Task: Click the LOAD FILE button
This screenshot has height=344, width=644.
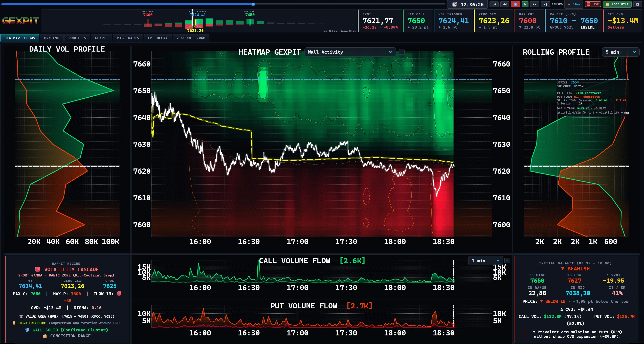Action: click(617, 4)
